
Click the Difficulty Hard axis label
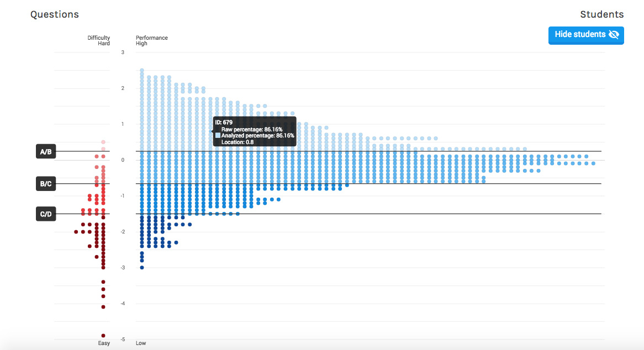(98, 40)
